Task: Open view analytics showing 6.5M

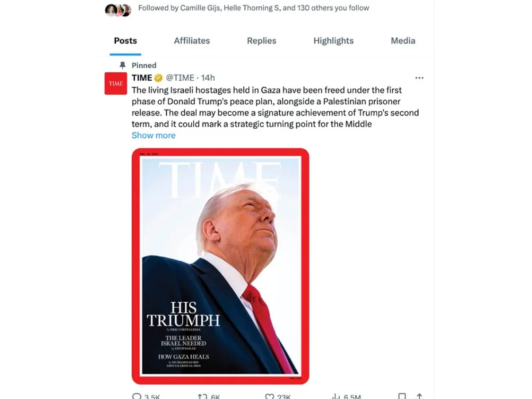Action: pos(336,396)
